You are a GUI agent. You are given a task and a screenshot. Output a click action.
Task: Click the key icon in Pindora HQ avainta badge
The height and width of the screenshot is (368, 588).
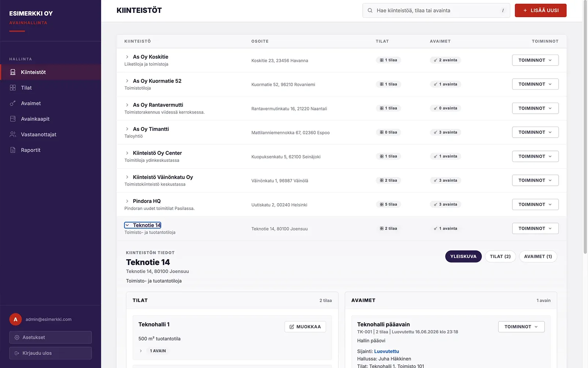[x=435, y=204]
